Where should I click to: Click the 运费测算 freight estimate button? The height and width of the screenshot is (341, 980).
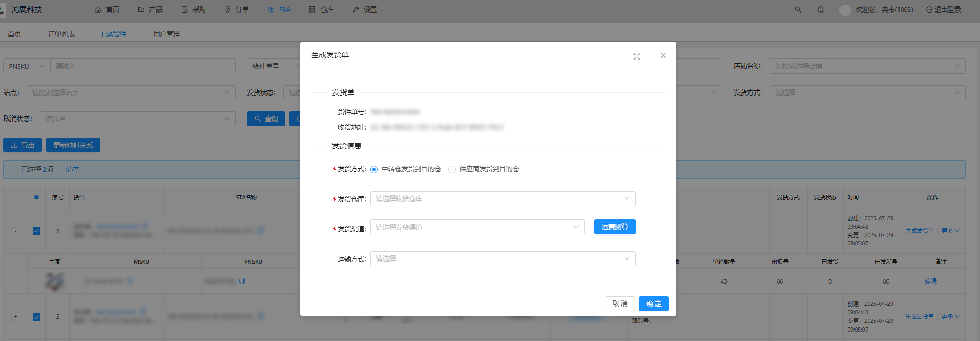click(615, 227)
